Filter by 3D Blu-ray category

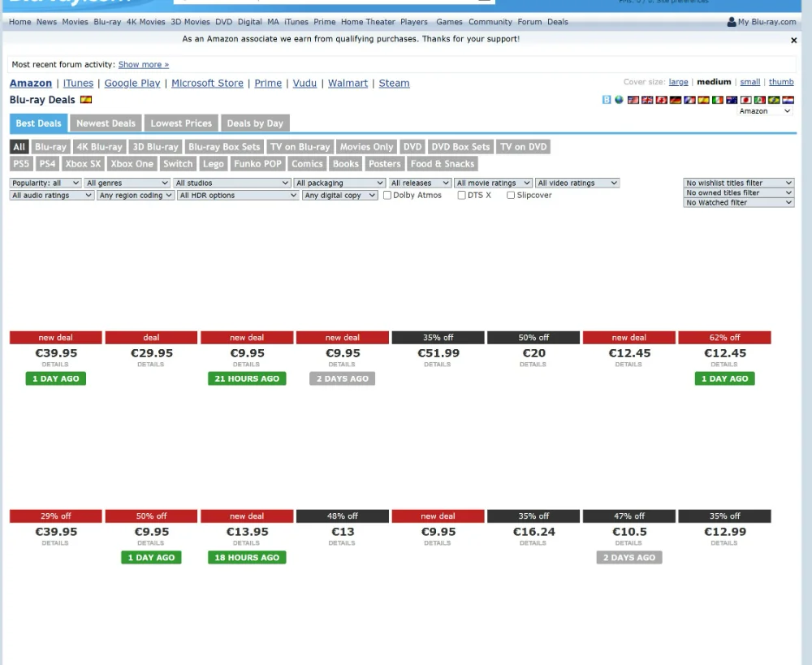point(155,147)
